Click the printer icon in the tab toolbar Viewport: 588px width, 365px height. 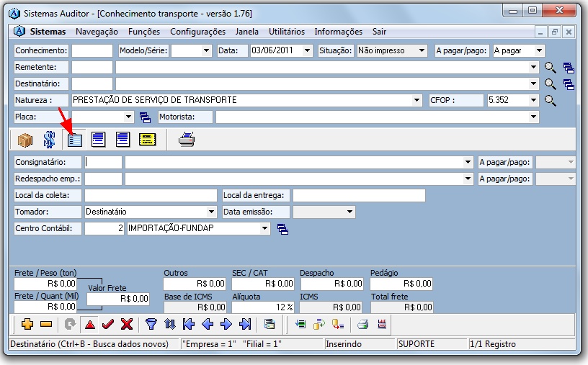(x=187, y=140)
